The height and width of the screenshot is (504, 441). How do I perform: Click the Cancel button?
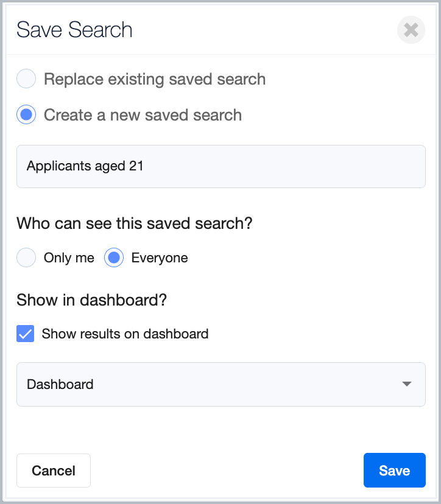54,471
